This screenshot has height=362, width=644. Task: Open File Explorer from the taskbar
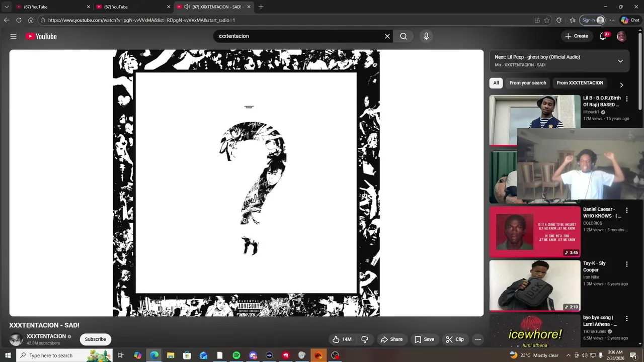(171, 355)
